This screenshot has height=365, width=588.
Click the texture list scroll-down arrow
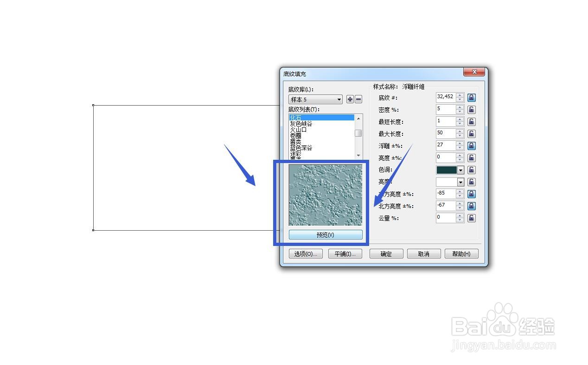358,155
